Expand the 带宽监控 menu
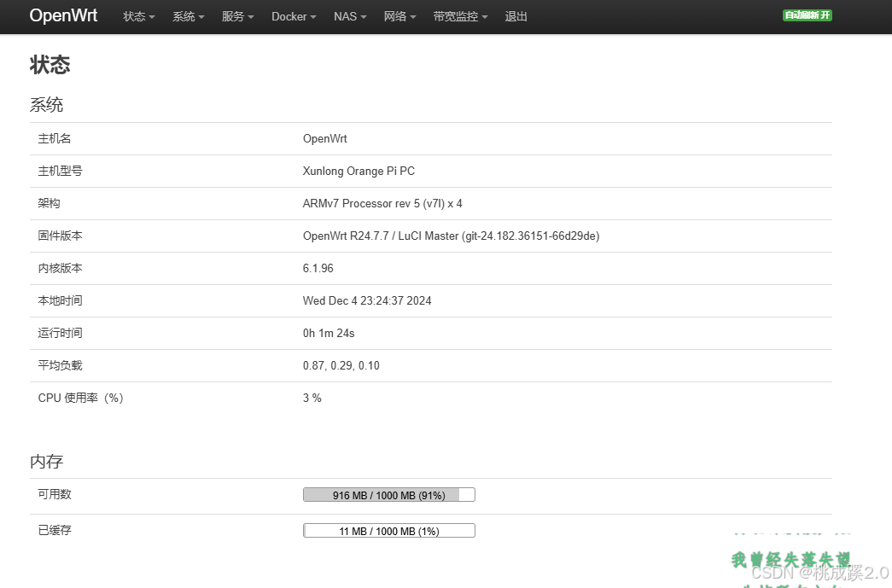 460,16
